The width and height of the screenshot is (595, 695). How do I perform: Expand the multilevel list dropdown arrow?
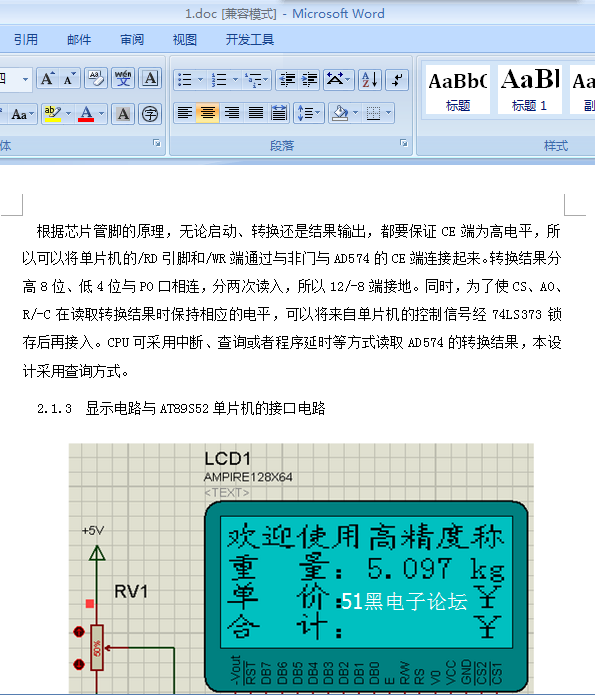(266, 80)
